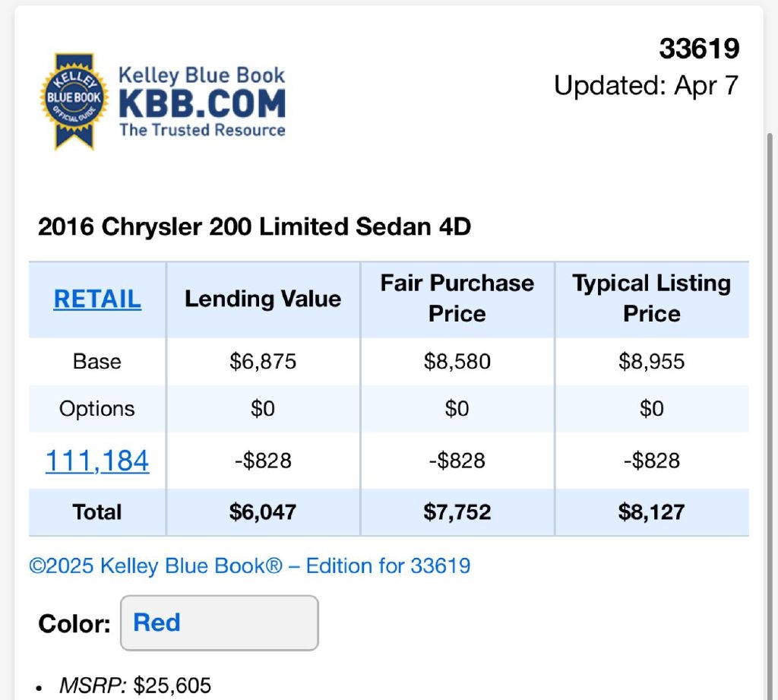Open the Color dropdown showing Red

(x=219, y=623)
